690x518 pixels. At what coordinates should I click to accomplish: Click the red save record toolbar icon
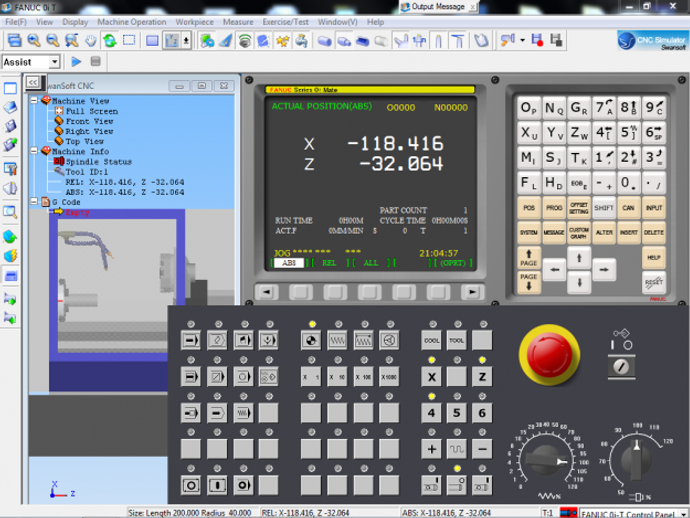[537, 40]
